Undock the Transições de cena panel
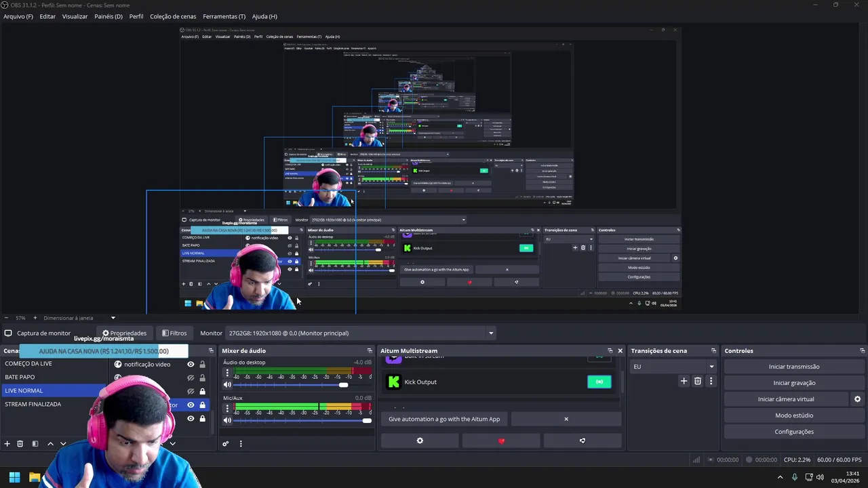 click(713, 350)
